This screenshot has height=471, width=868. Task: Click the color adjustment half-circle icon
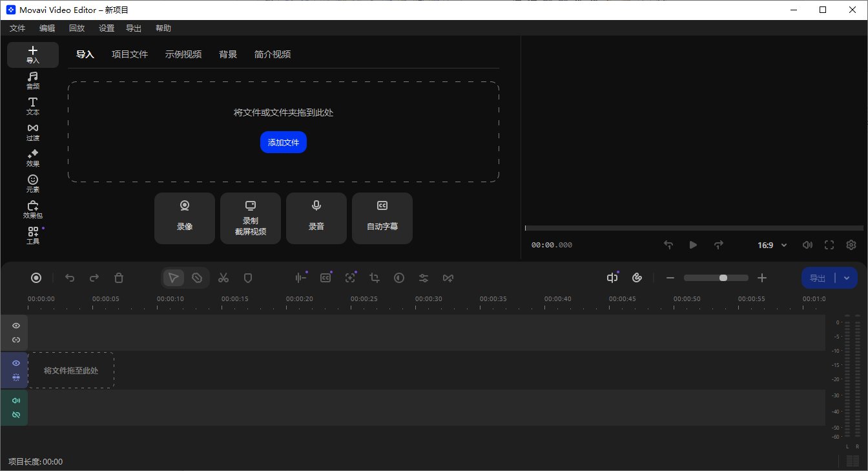click(x=399, y=278)
